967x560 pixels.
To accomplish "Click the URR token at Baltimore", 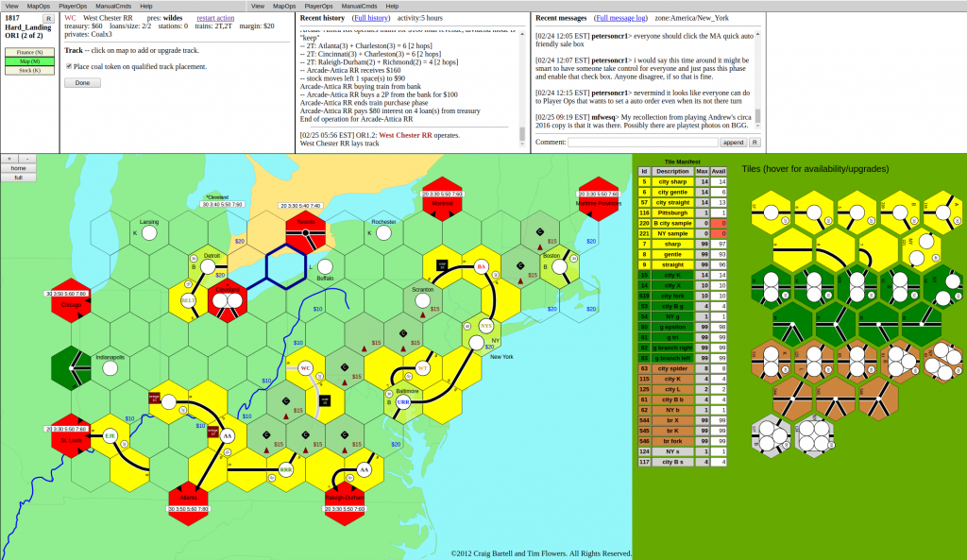I will tap(403, 401).
